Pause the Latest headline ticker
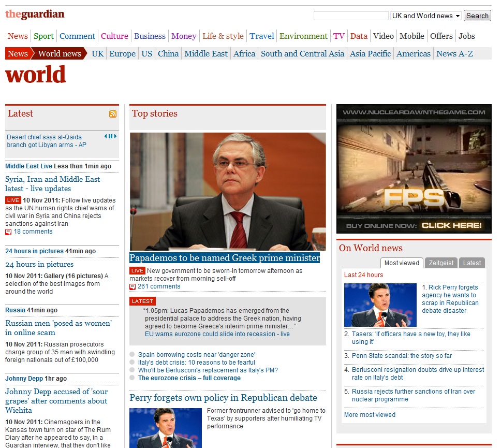The image size is (501, 448). (111, 136)
